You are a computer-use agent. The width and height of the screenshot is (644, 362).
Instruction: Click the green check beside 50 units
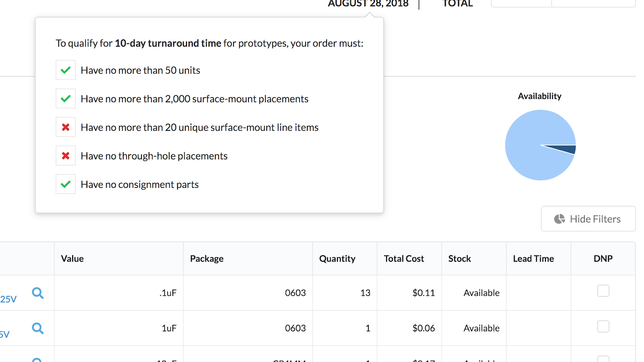66,70
